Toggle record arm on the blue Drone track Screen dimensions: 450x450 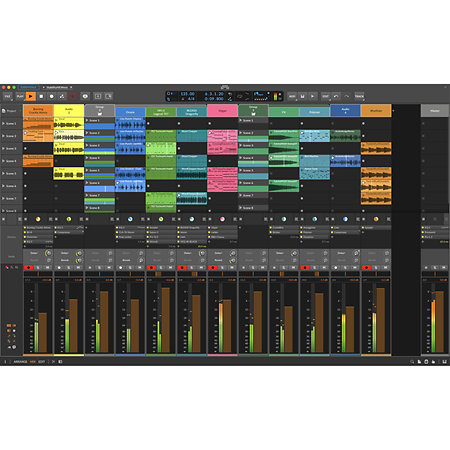121,268
